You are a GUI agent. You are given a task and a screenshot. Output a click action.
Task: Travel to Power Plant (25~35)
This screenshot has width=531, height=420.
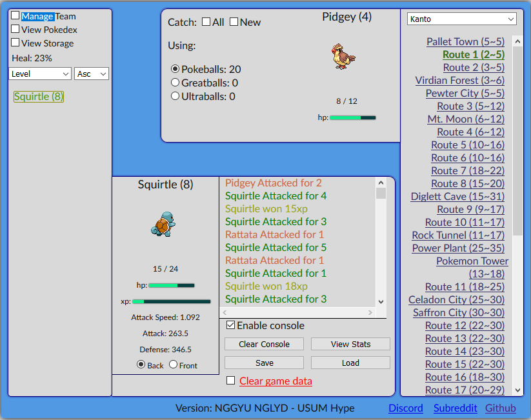(458, 248)
